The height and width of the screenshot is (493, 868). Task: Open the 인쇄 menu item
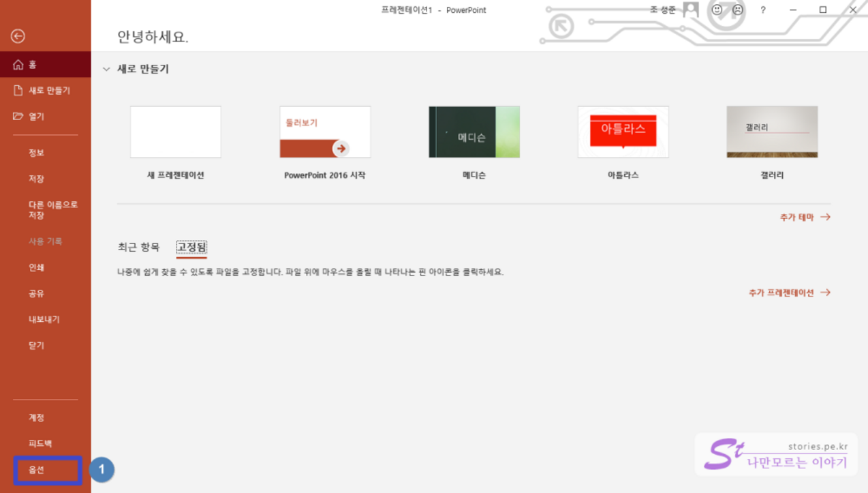click(x=37, y=267)
